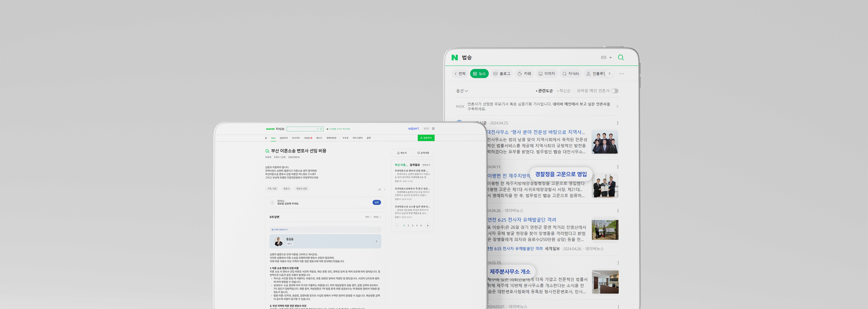Go to page 2 in related results

coord(408,225)
